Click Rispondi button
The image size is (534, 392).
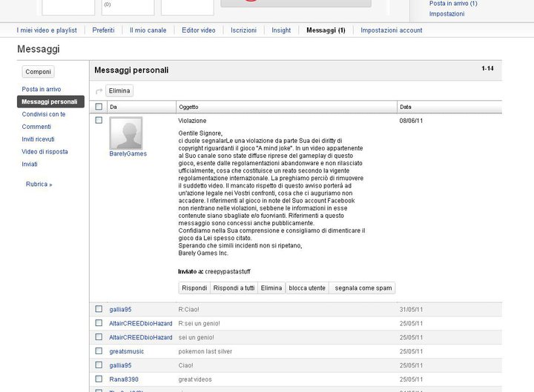194,288
